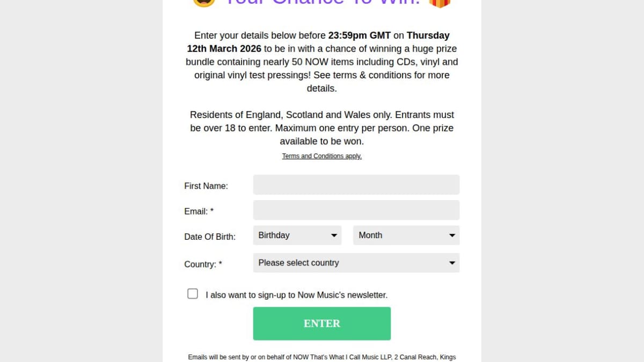Click the First Name label
This screenshot has height=362, width=644.
(x=206, y=186)
